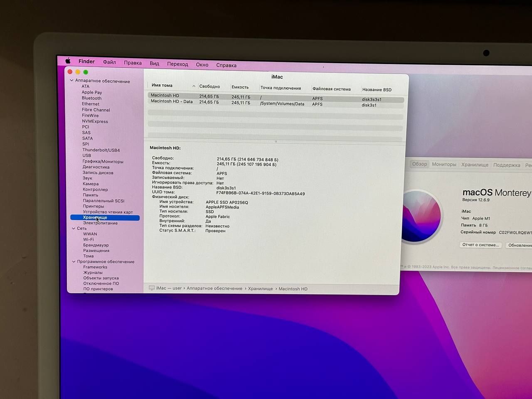Sort by Емкость column header
532x399 pixels.
click(240, 87)
